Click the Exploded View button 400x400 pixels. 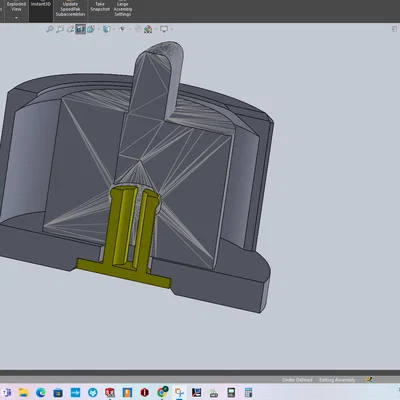tap(16, 7)
